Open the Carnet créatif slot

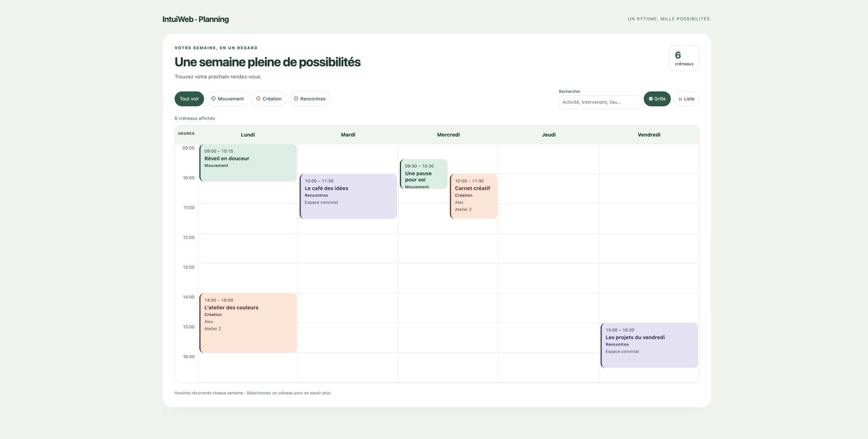pyautogui.click(x=474, y=196)
